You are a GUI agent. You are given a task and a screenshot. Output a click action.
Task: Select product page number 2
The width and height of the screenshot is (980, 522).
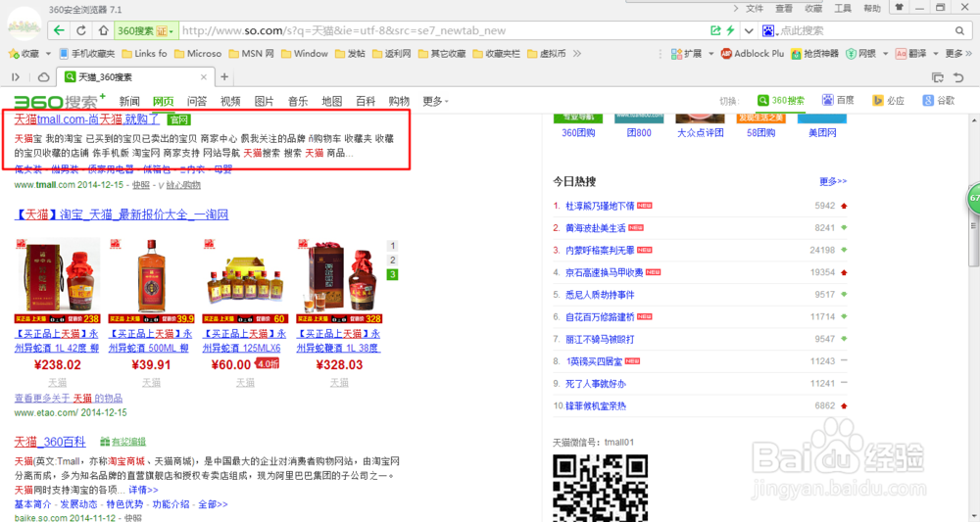point(393,260)
